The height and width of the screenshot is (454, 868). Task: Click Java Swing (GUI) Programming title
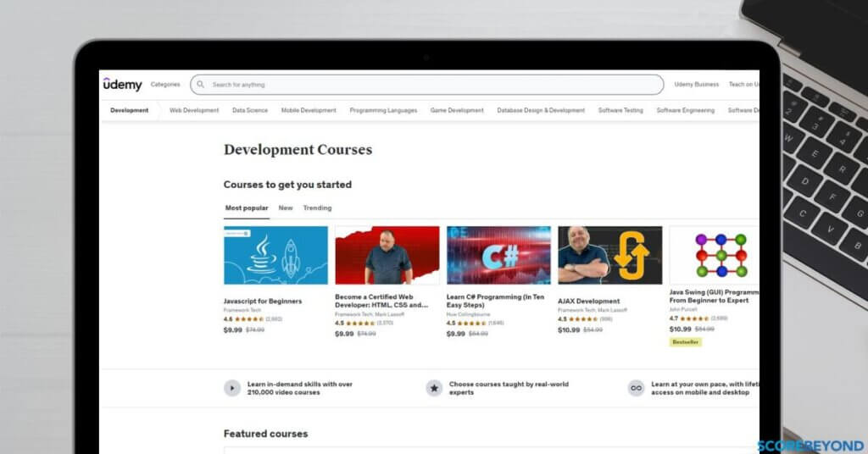[x=714, y=296]
